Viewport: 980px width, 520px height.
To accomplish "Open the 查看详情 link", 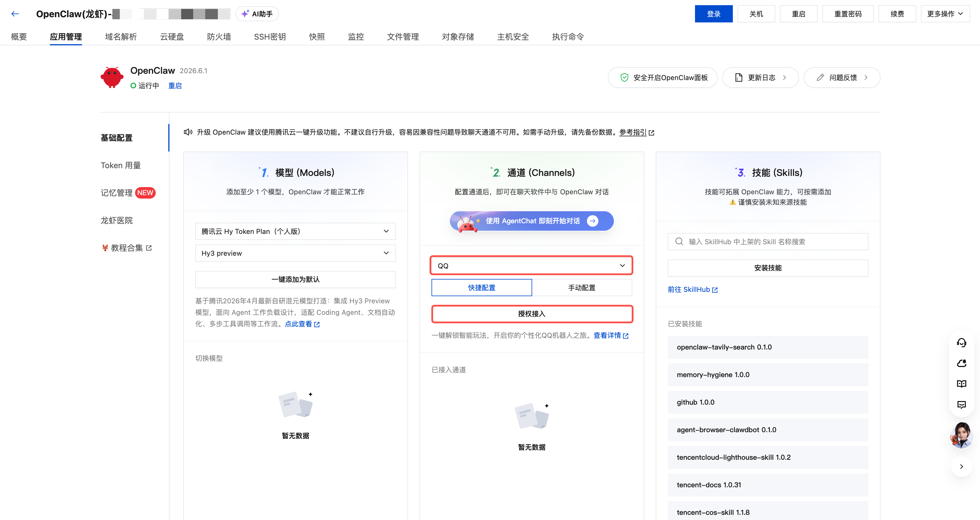I will click(x=611, y=335).
